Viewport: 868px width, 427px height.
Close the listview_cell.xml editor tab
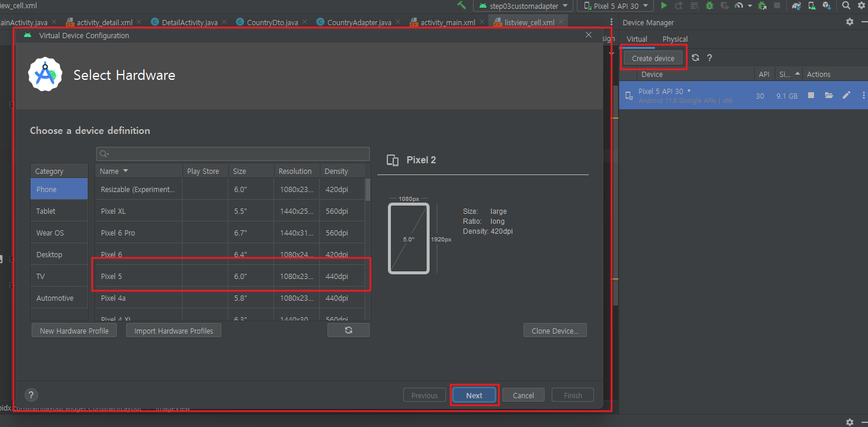[x=561, y=23]
